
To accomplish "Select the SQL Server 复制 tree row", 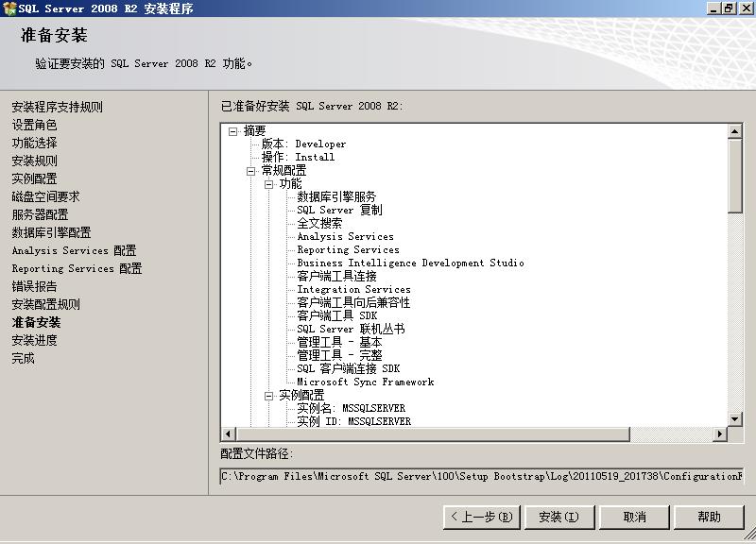I will [x=339, y=210].
